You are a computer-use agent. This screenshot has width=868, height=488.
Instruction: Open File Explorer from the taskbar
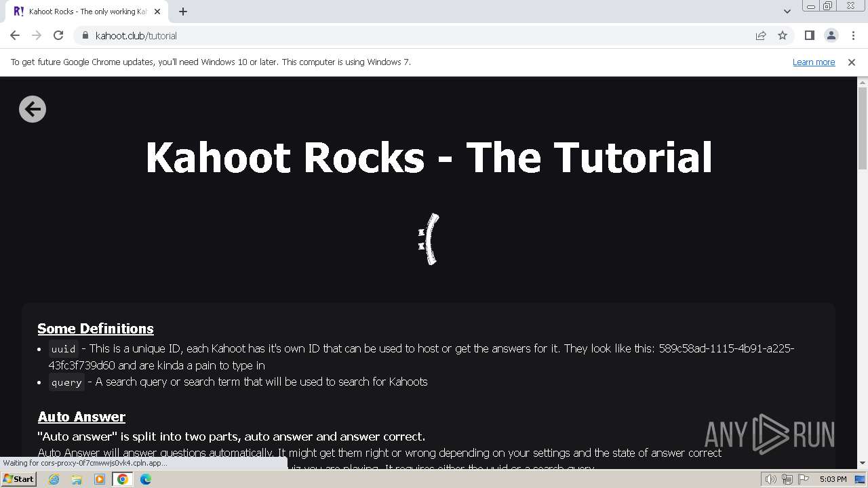[77, 479]
